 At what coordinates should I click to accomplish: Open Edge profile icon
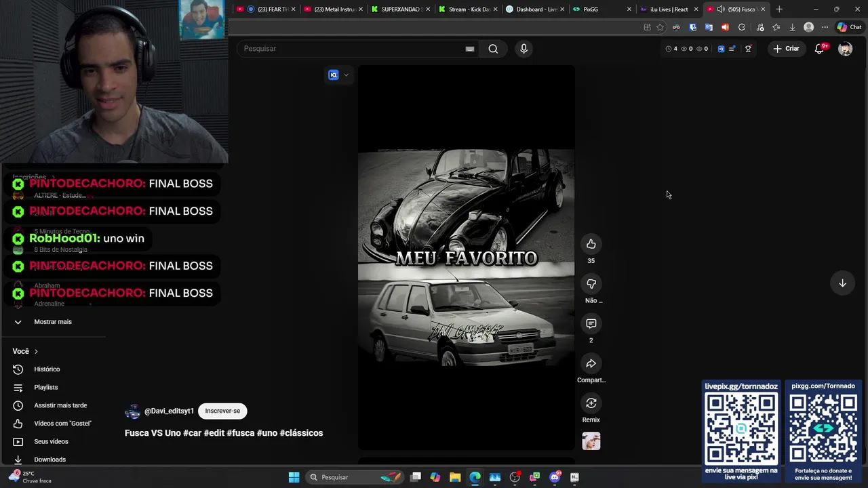[808, 27]
